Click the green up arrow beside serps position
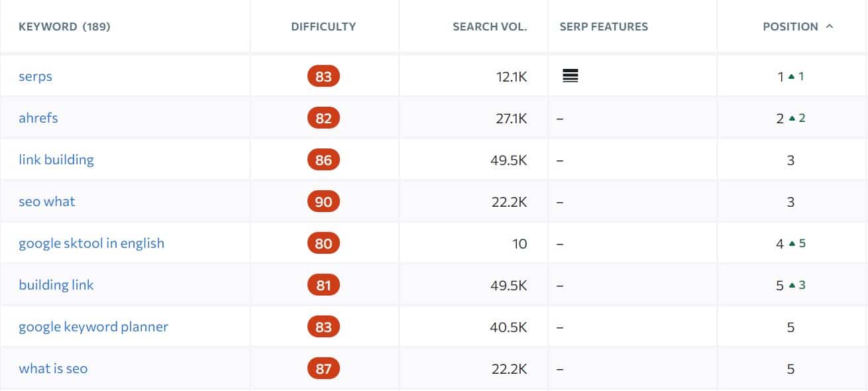Viewport: 868px width, 391px height. click(x=790, y=76)
